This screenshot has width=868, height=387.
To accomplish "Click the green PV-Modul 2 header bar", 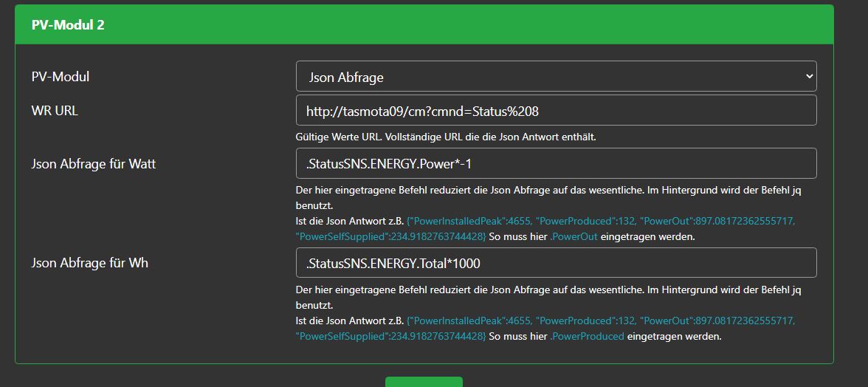I will point(424,25).
